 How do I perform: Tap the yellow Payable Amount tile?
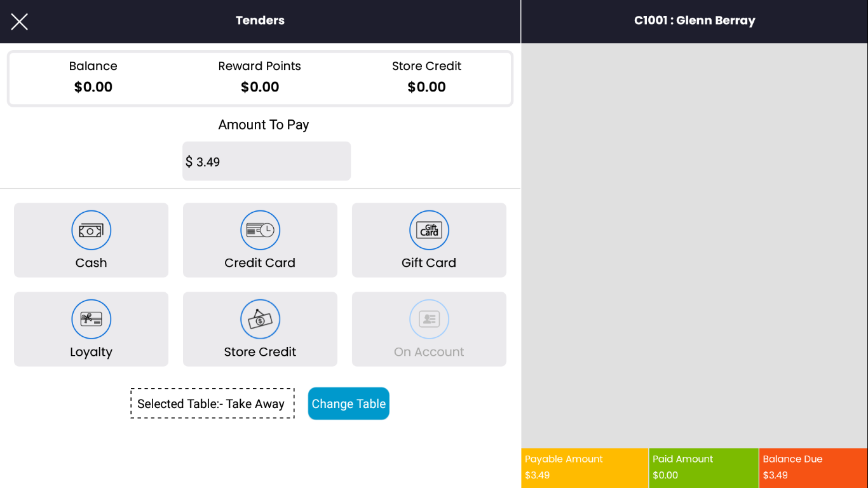pos(584,468)
